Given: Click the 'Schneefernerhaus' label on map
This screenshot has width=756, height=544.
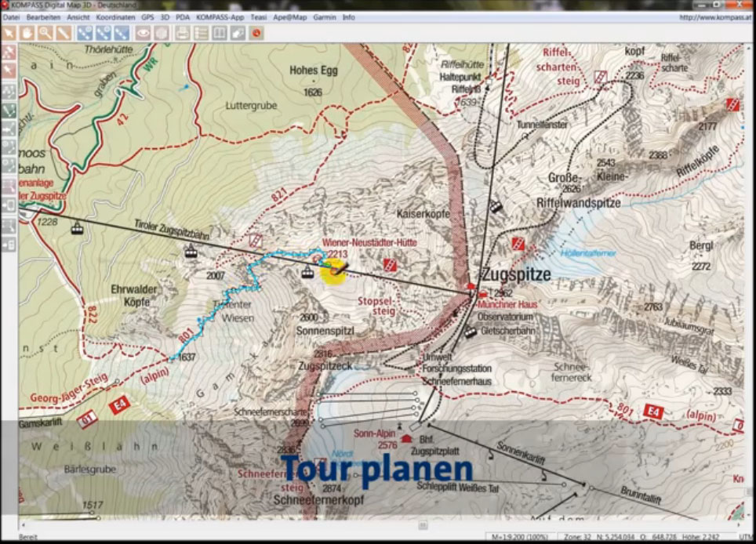Looking at the screenshot, I should (x=456, y=381).
